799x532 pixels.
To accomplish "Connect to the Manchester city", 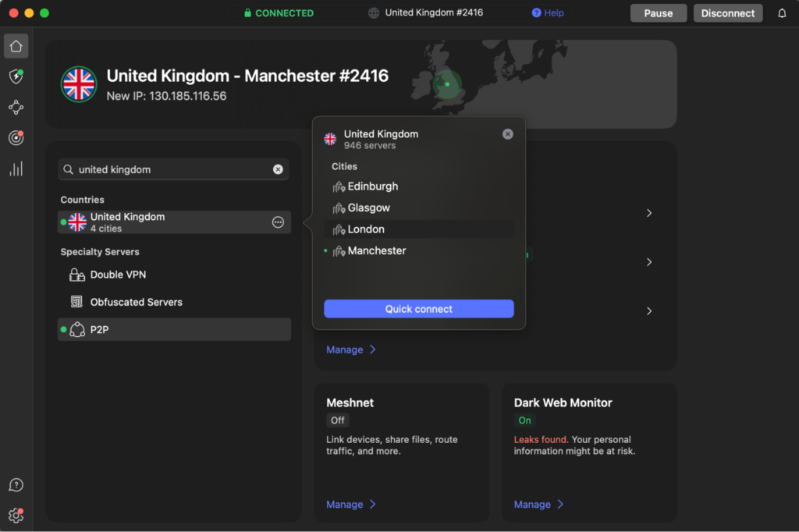I will (419, 250).
